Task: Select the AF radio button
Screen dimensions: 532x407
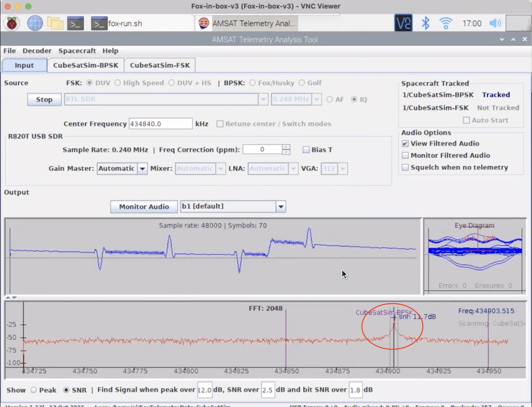Action: point(330,99)
